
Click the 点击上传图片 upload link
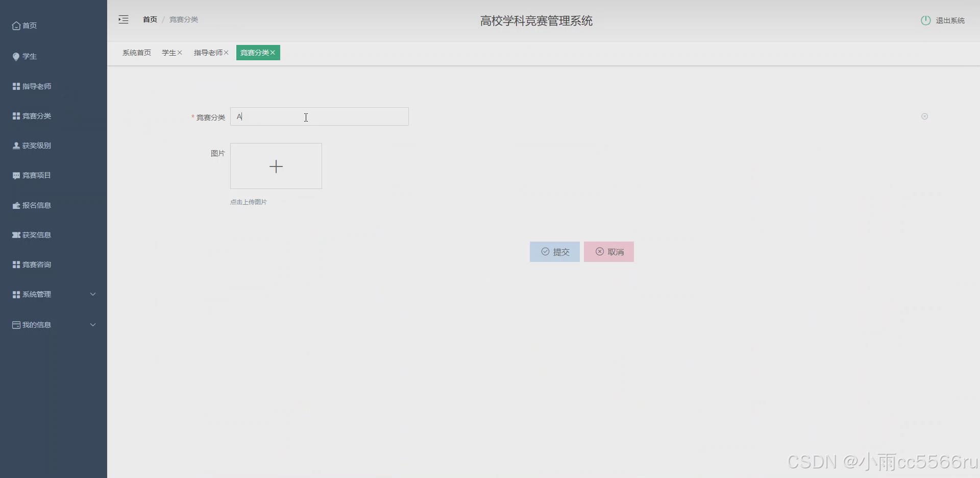click(248, 202)
